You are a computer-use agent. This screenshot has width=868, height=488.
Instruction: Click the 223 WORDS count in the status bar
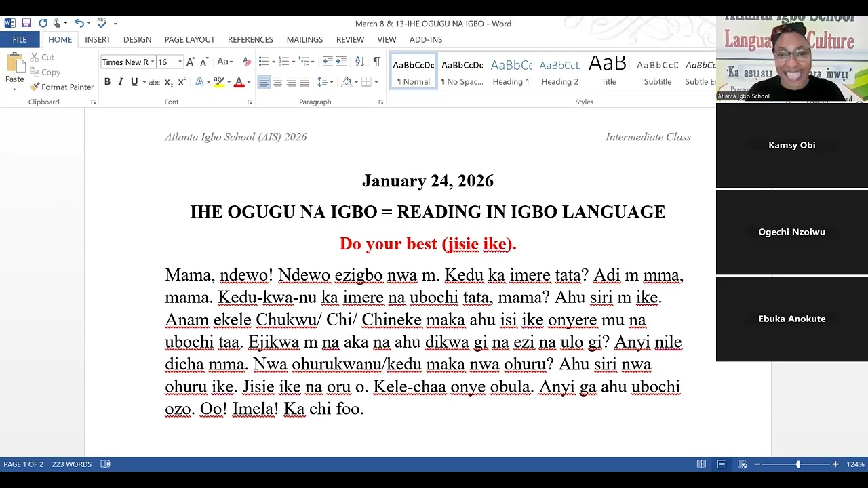[71, 464]
